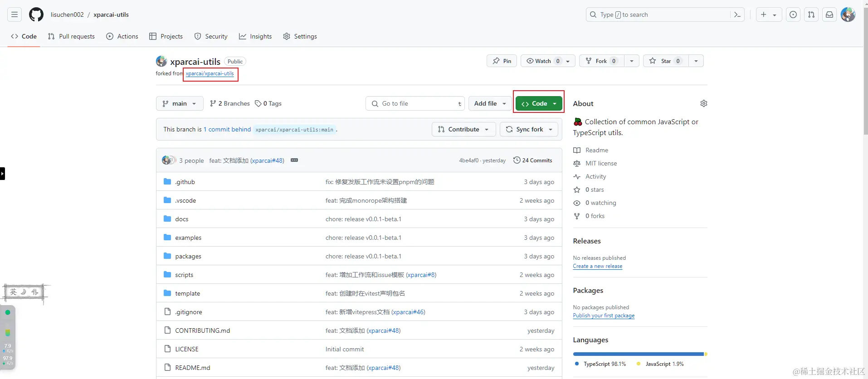868x379 pixels.
Task: Open the 24 Commits history
Action: [533, 160]
